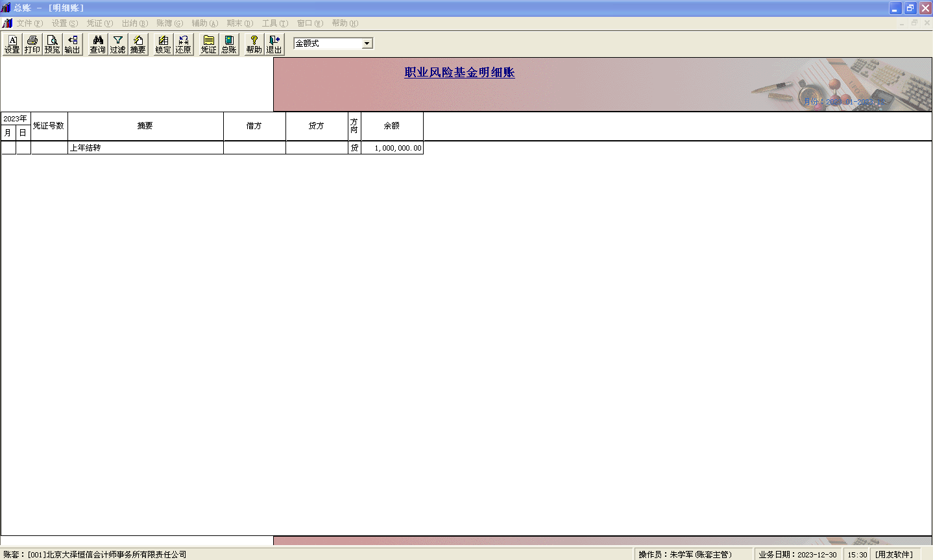The height and width of the screenshot is (560, 933).
Task: Click the 退出 (Exit) toolbar icon
Action: click(274, 44)
